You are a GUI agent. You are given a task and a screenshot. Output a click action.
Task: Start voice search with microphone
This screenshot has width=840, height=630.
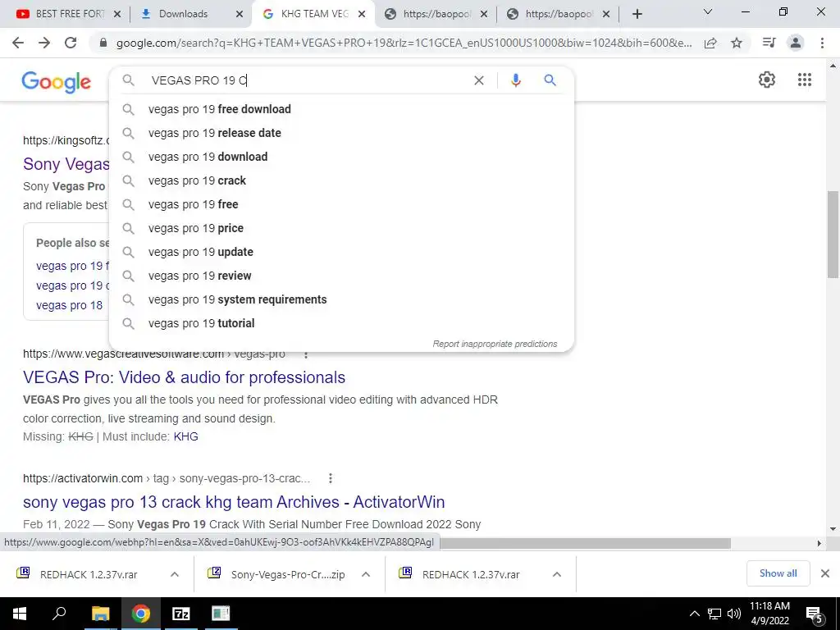coord(515,80)
